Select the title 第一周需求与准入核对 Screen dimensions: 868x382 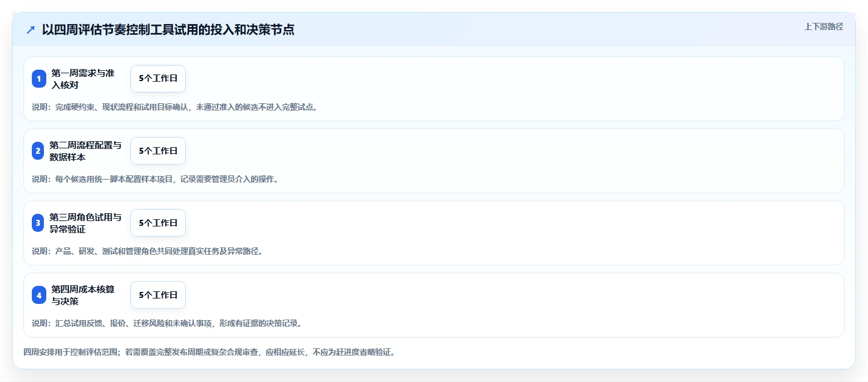click(x=83, y=79)
